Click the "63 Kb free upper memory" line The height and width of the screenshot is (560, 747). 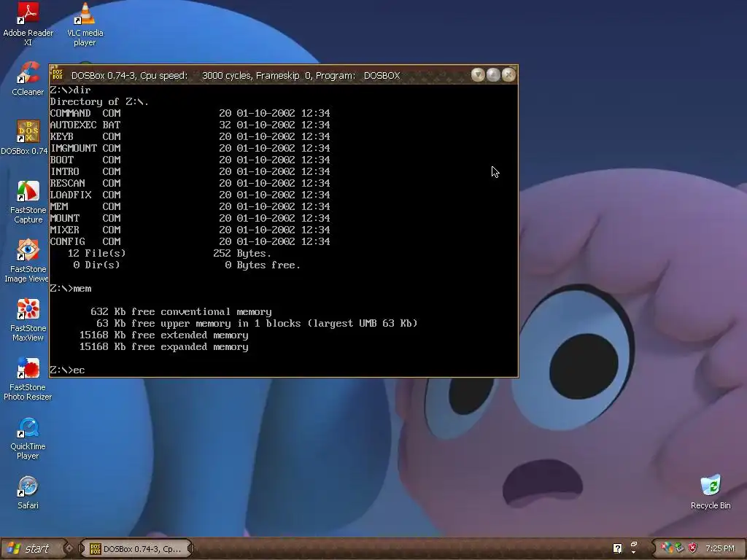point(257,323)
